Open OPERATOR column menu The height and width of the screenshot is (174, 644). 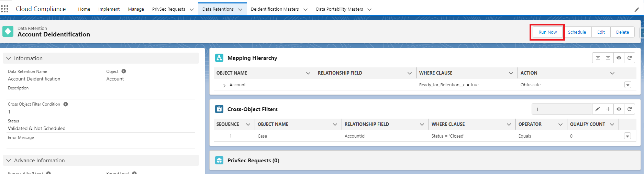pyautogui.click(x=560, y=124)
